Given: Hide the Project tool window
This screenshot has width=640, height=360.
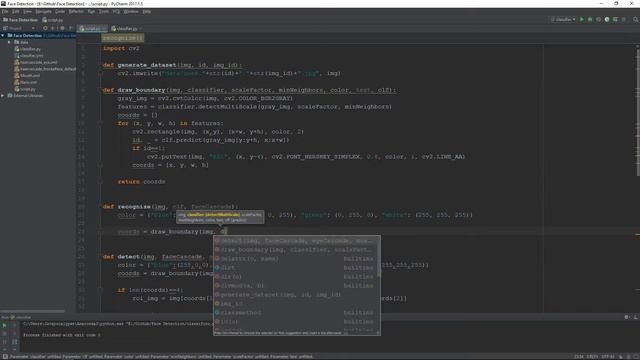Looking at the screenshot, I should pos(71,29).
